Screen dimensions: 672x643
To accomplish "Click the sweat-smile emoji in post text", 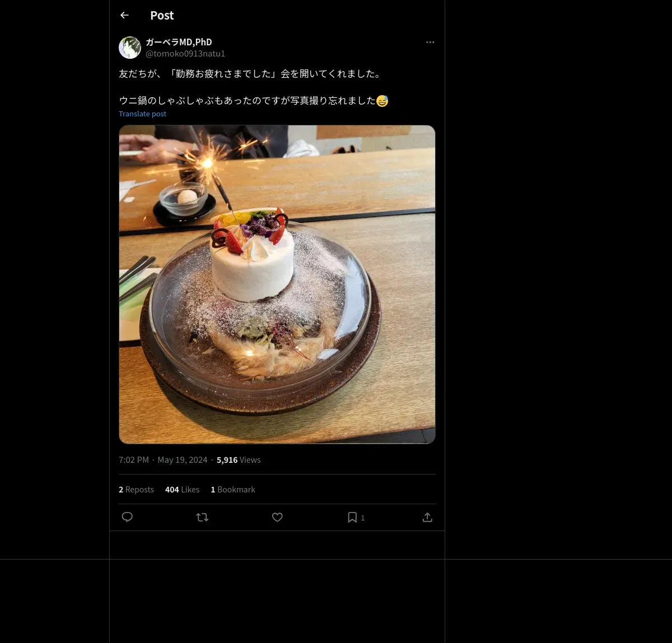I will [382, 101].
